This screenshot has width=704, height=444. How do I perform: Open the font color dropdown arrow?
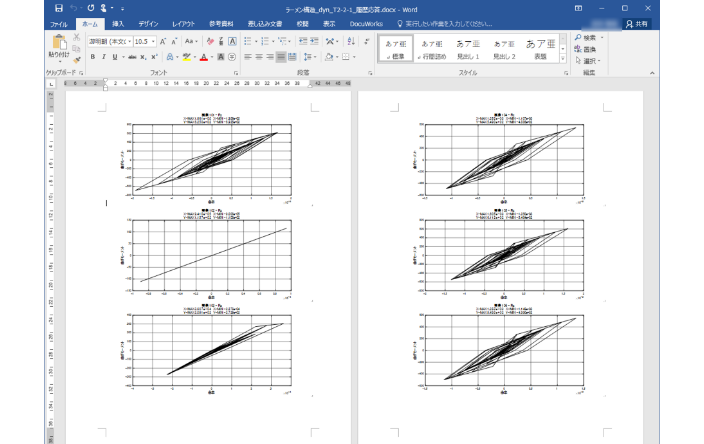click(213, 57)
